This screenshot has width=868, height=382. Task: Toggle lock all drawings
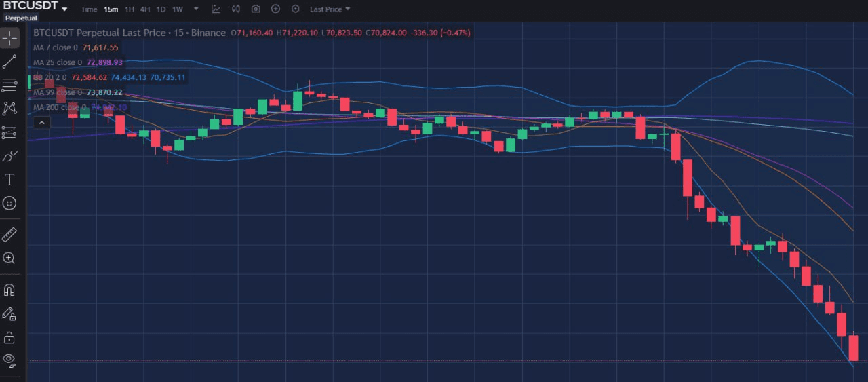(9, 337)
